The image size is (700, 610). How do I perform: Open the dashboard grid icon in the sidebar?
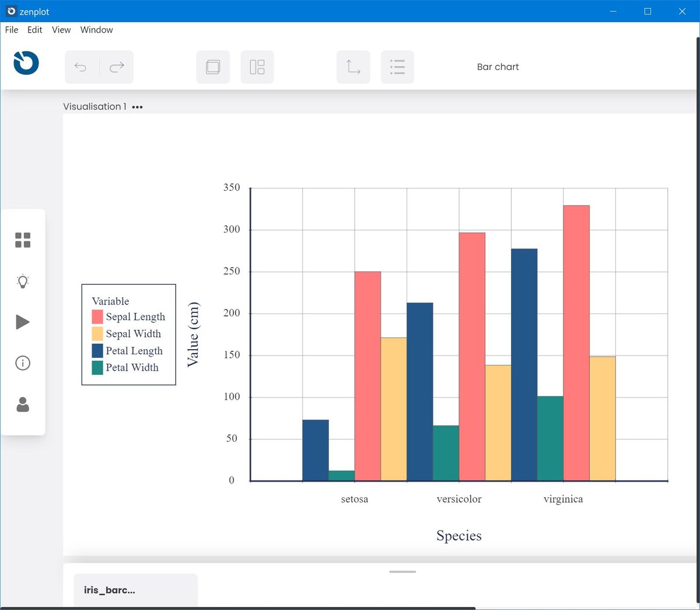23,239
